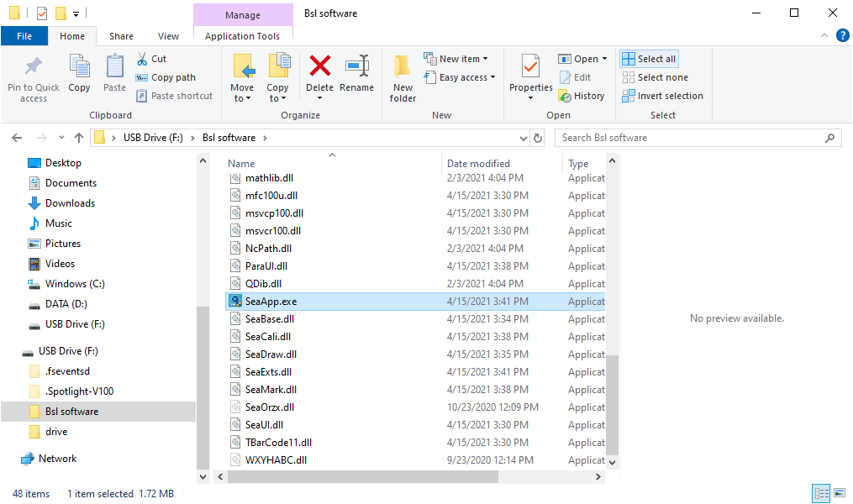Click the Rename icon in ribbon

pyautogui.click(x=356, y=66)
